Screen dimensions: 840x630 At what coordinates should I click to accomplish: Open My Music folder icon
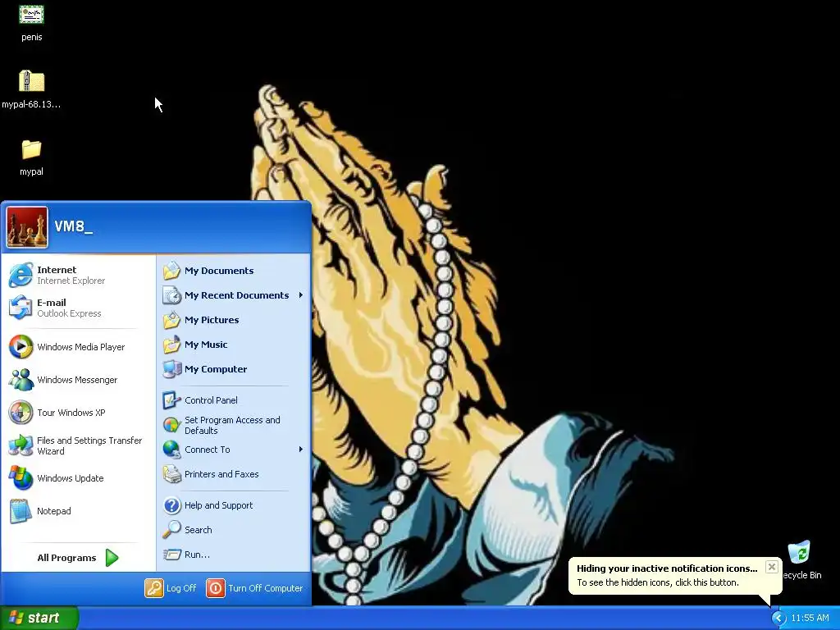click(172, 345)
